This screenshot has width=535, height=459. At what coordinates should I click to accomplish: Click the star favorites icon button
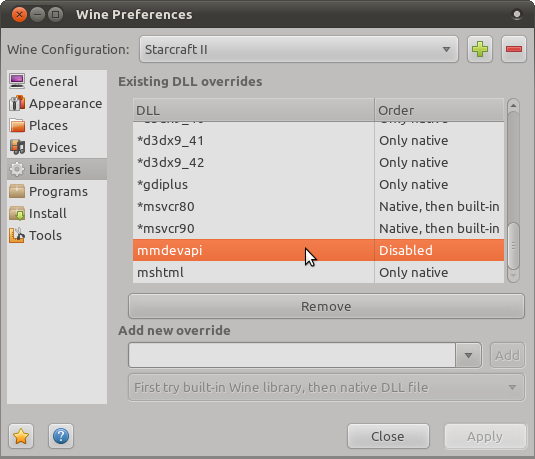21,436
